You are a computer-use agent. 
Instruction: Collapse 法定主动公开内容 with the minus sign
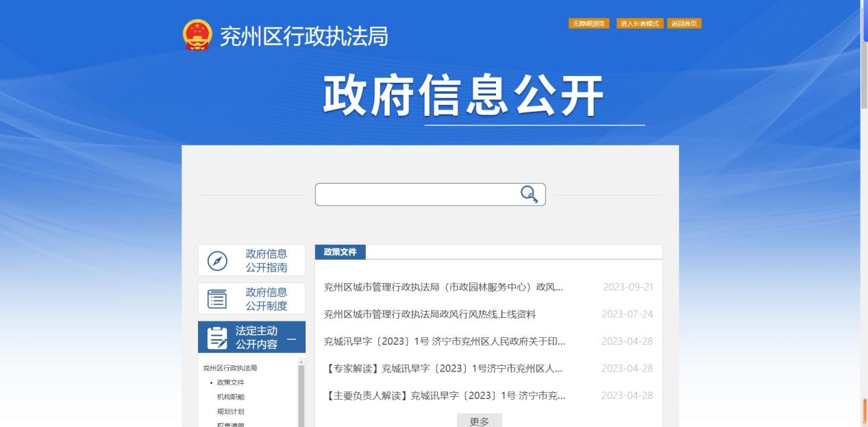click(x=292, y=339)
